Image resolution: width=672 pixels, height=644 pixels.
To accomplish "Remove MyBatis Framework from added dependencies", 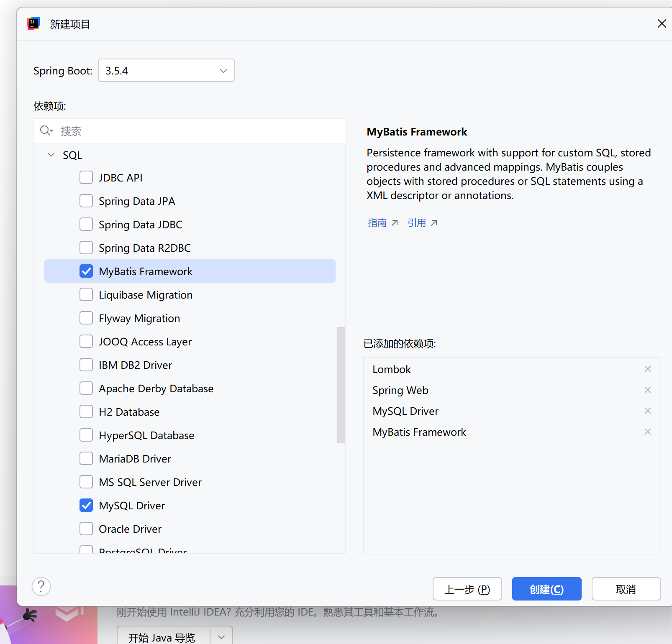I will coord(647,432).
